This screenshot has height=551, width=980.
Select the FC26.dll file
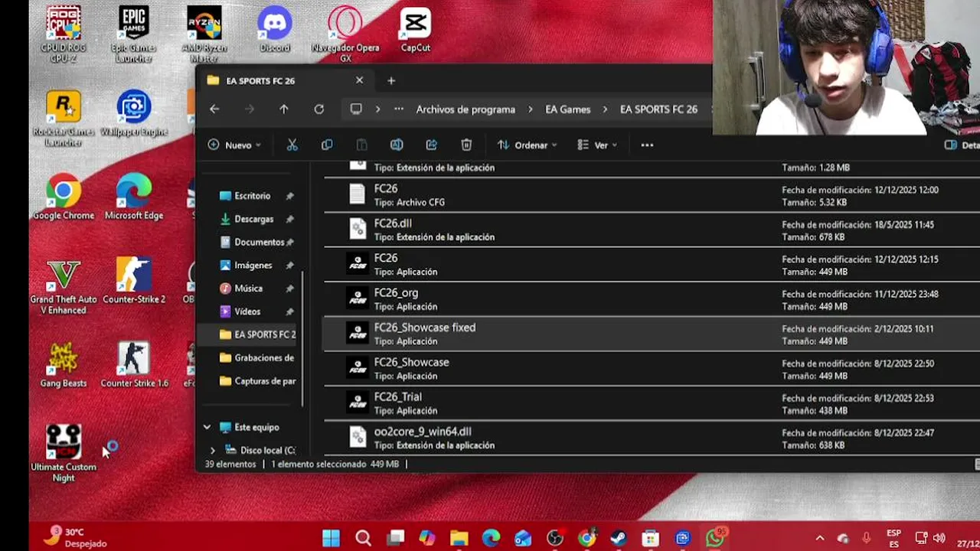click(652, 230)
